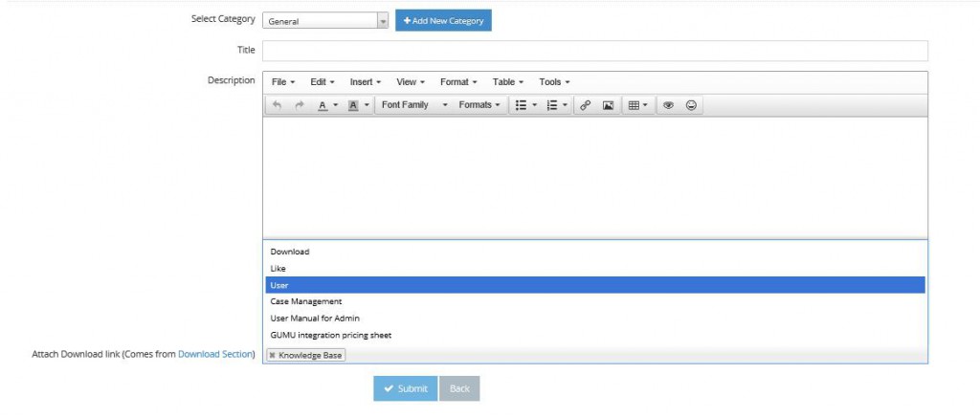Insert a numbered list

point(552,105)
